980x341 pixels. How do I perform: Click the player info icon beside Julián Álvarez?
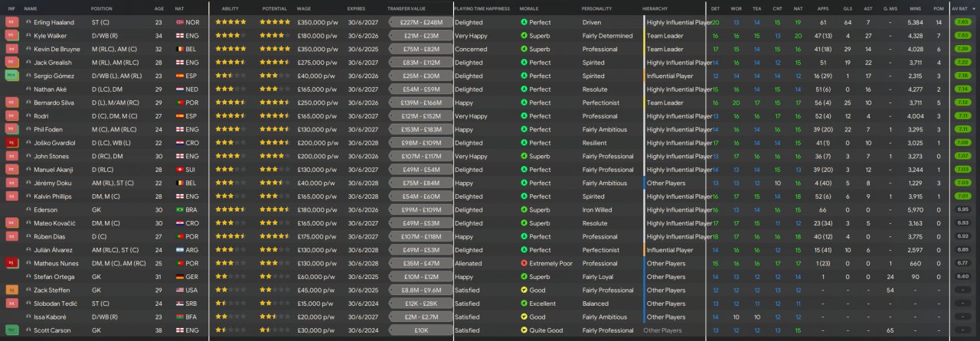28,250
